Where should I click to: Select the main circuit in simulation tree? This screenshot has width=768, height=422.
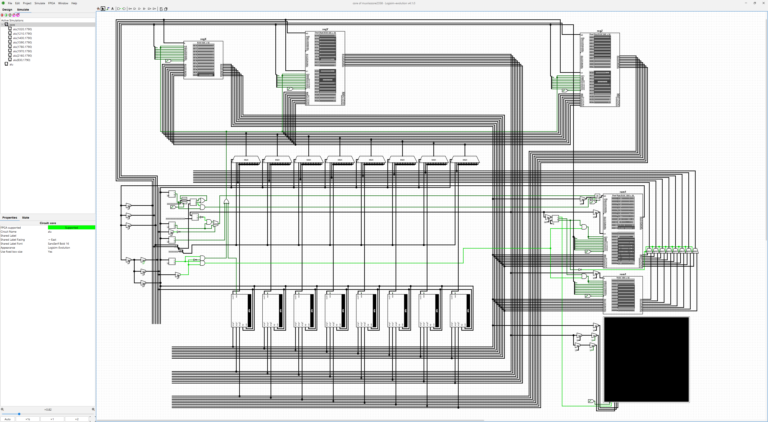[x=12, y=24]
